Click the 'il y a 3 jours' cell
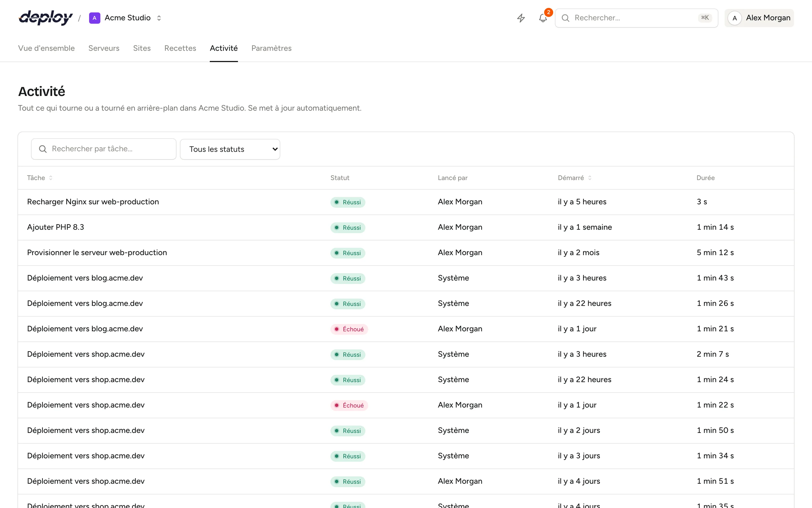This screenshot has height=508, width=812. pos(579,456)
